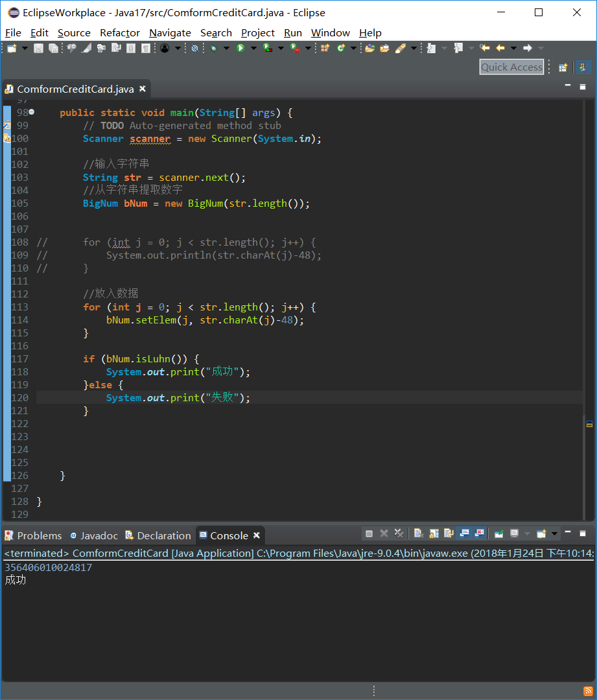Click the Clear Console icon

click(418, 533)
